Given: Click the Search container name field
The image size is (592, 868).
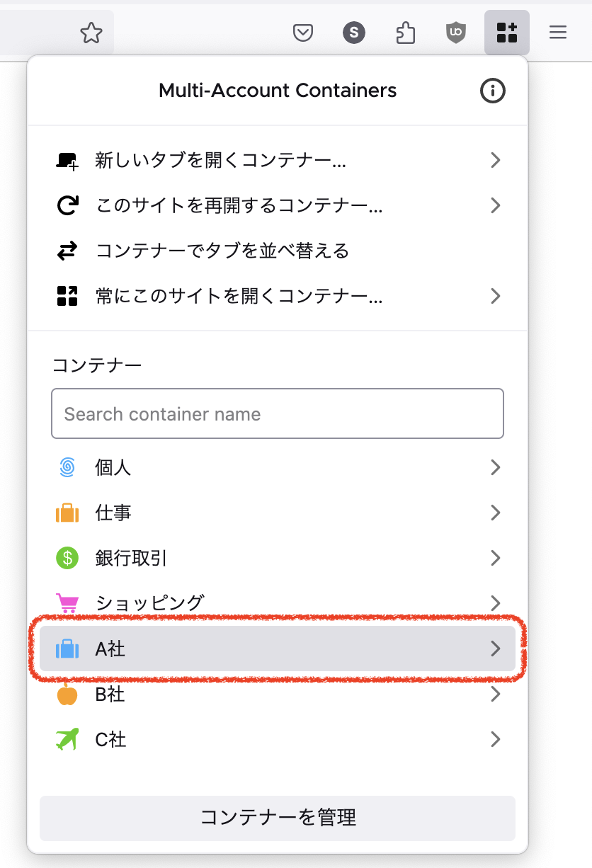Looking at the screenshot, I should click(x=277, y=413).
